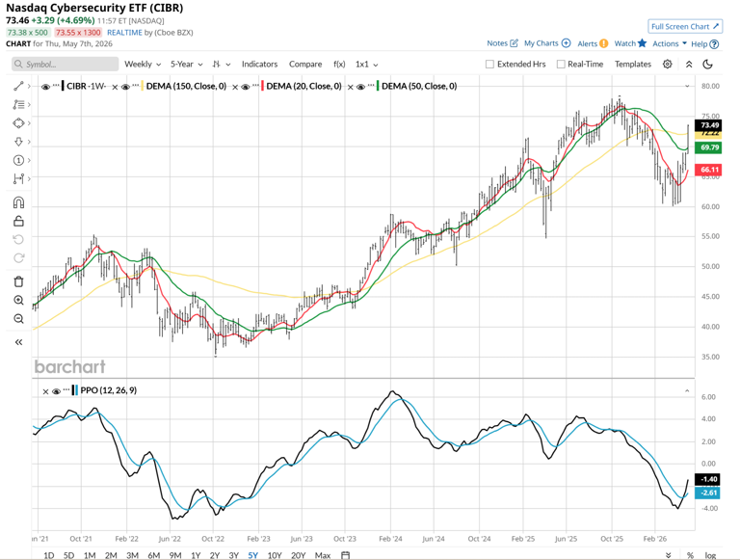Expand trend line tool submenu arrow
This screenshot has height=560, width=740.
[29, 86]
